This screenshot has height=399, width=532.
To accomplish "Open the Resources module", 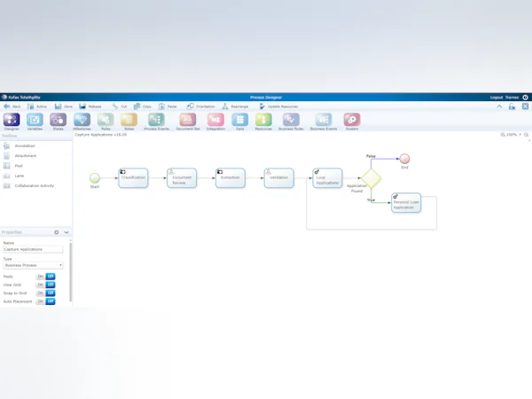I will [x=263, y=120].
